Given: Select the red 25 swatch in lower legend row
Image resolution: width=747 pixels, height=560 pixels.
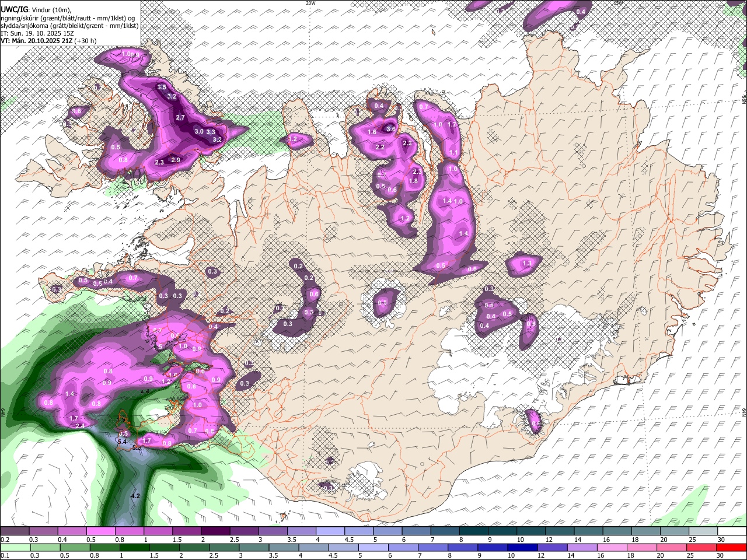Looking at the screenshot, I should [702, 548].
